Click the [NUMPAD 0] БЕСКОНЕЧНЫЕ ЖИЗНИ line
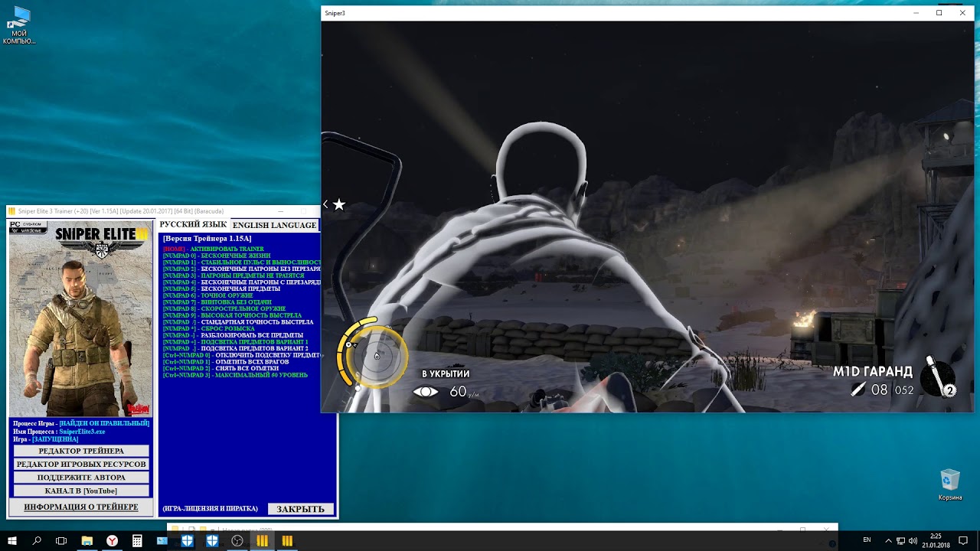 coord(217,256)
